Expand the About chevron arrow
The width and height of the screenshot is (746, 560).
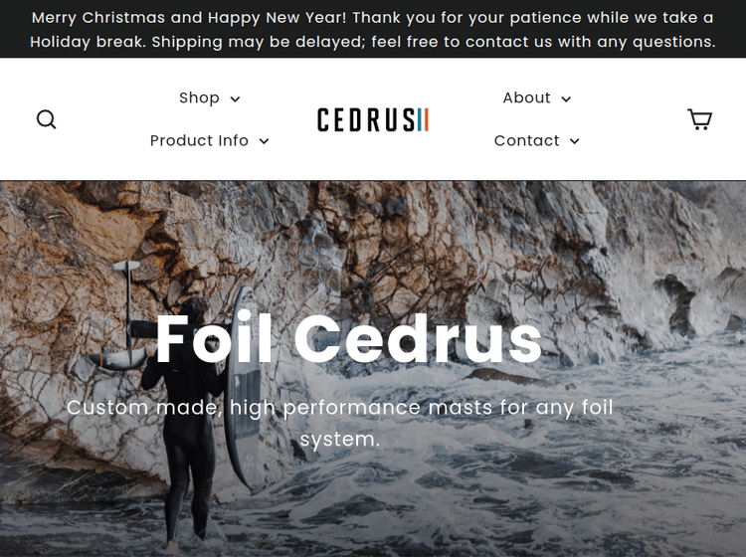click(566, 98)
